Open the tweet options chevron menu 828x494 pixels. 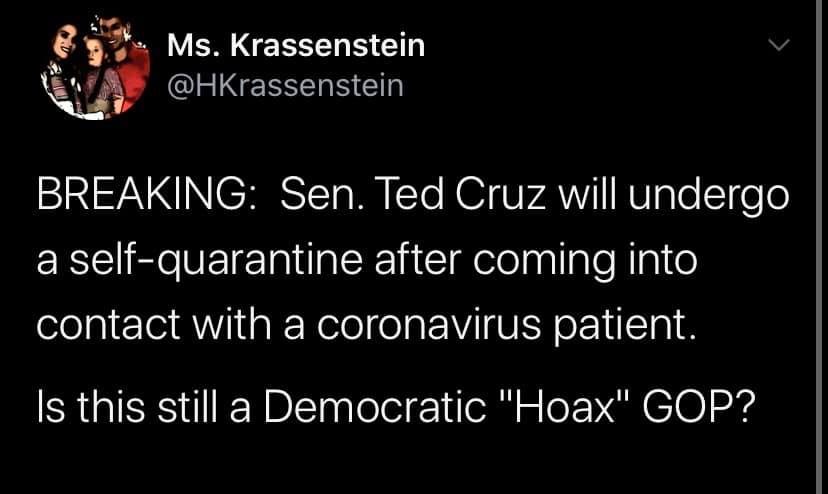779,44
